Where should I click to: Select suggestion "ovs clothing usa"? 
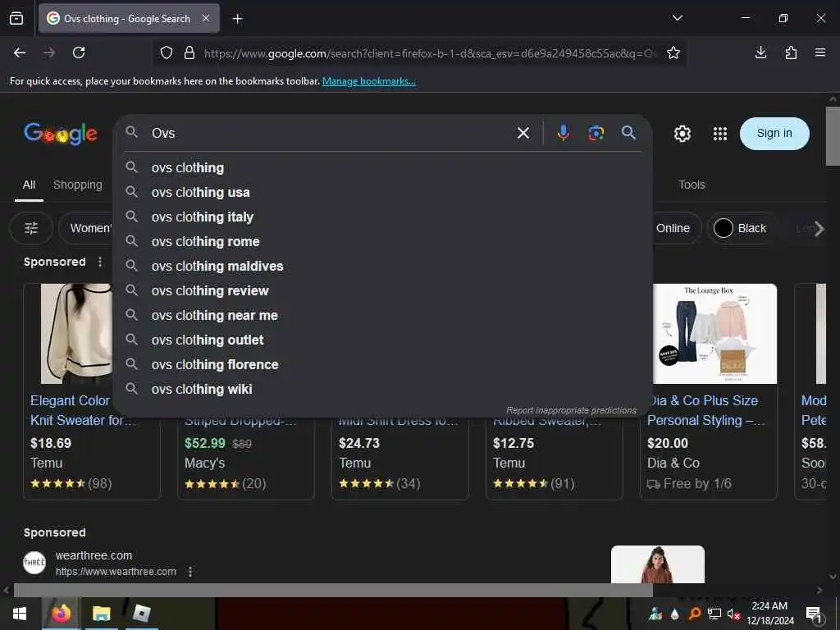(x=382, y=192)
